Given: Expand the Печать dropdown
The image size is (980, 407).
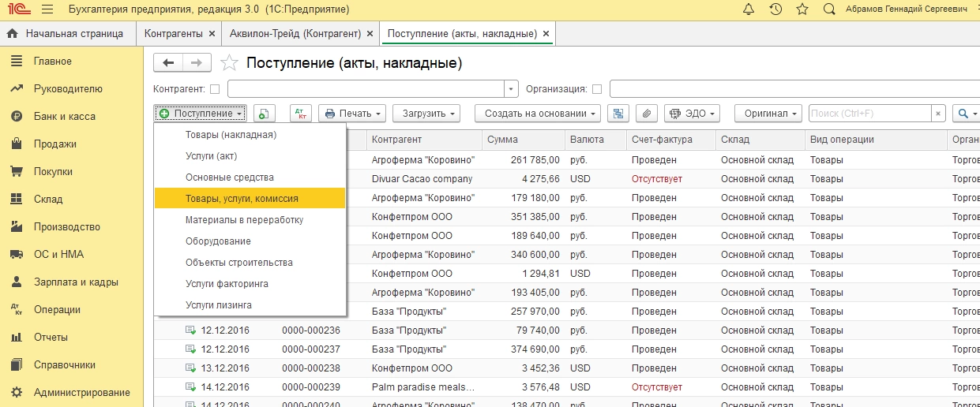Looking at the screenshot, I should (352, 114).
